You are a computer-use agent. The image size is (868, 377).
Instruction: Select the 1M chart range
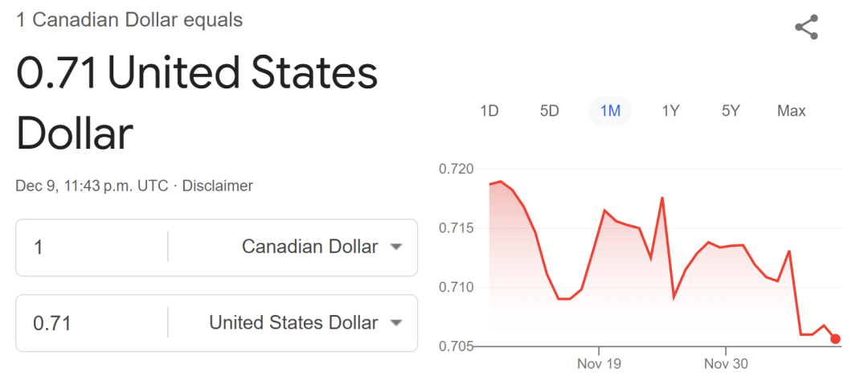610,111
